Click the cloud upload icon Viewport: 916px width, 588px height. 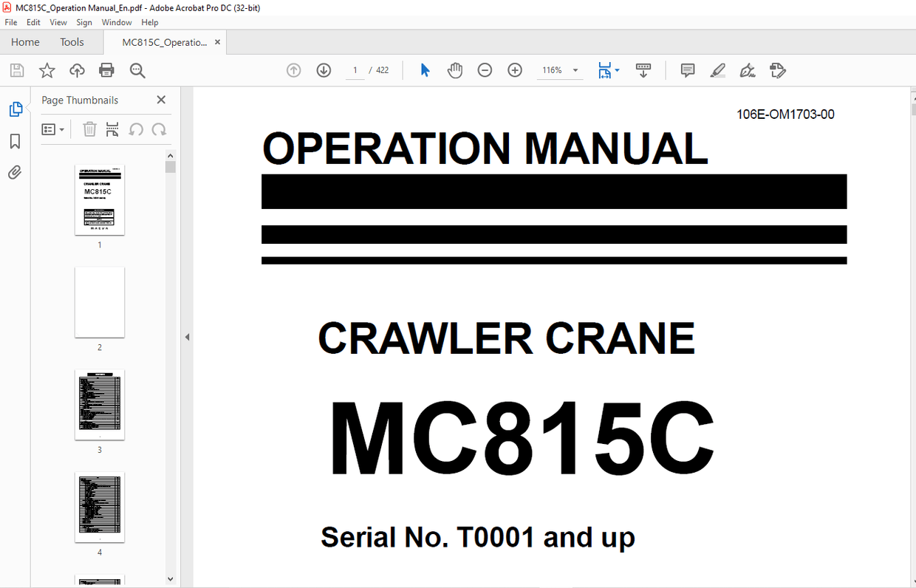point(77,70)
